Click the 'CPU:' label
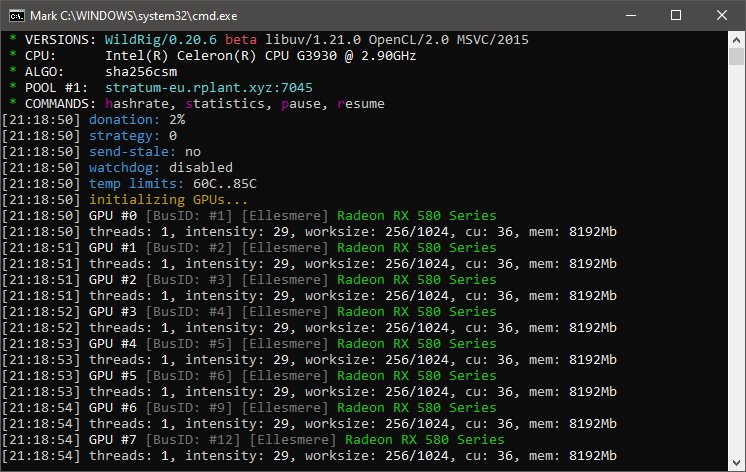This screenshot has height=472, width=746. pyautogui.click(x=40, y=56)
